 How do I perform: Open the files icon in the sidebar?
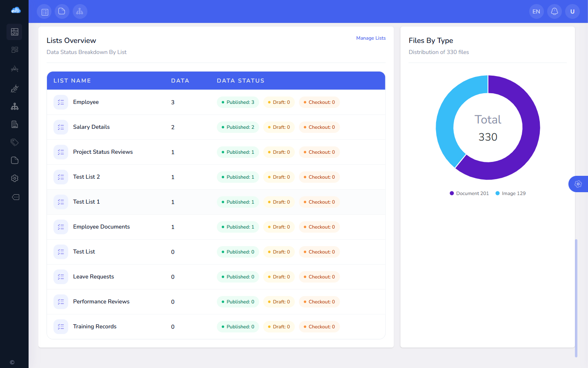tap(15, 160)
